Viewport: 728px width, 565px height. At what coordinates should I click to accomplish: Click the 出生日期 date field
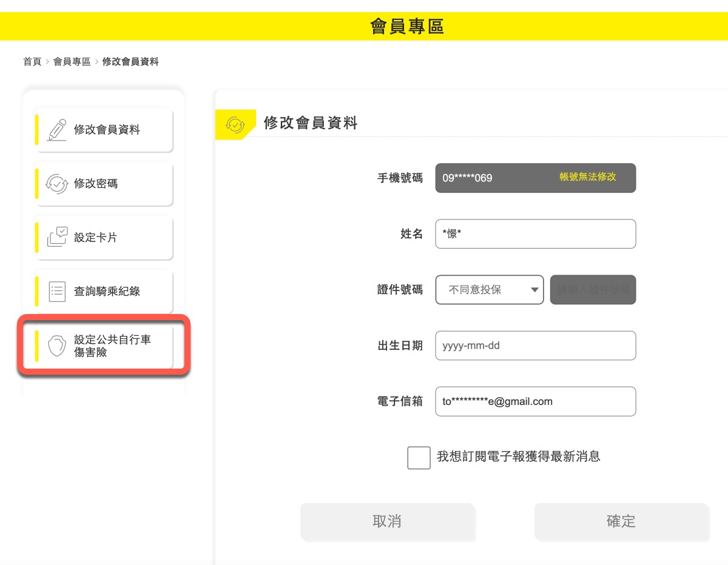pyautogui.click(x=535, y=346)
